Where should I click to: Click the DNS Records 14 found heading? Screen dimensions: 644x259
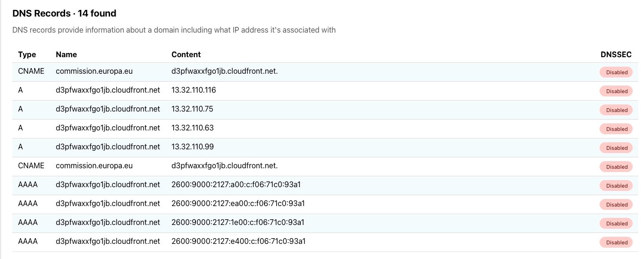tap(64, 13)
